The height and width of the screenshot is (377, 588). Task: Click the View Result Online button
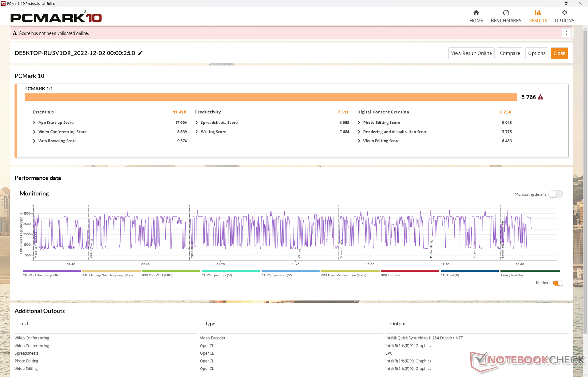471,53
